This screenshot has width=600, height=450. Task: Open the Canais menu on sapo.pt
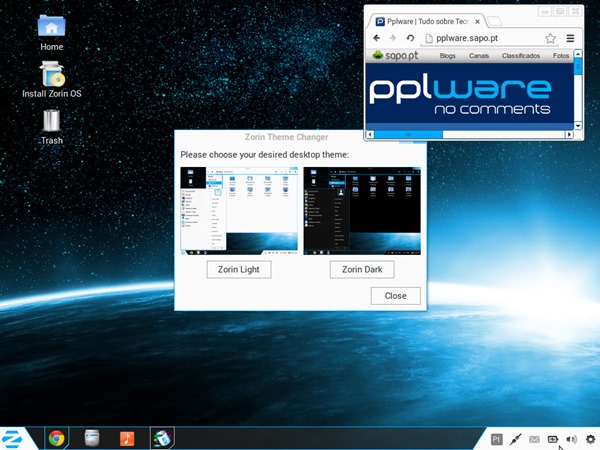(x=479, y=56)
